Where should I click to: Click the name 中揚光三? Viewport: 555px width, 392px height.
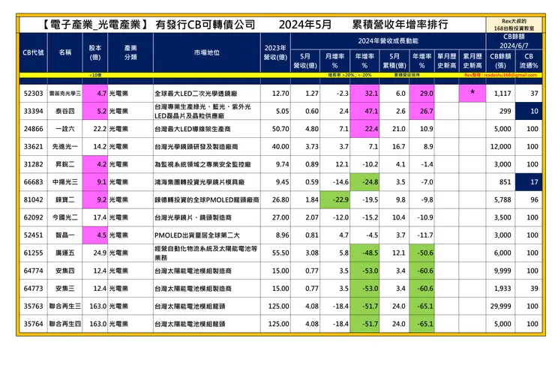(64, 182)
